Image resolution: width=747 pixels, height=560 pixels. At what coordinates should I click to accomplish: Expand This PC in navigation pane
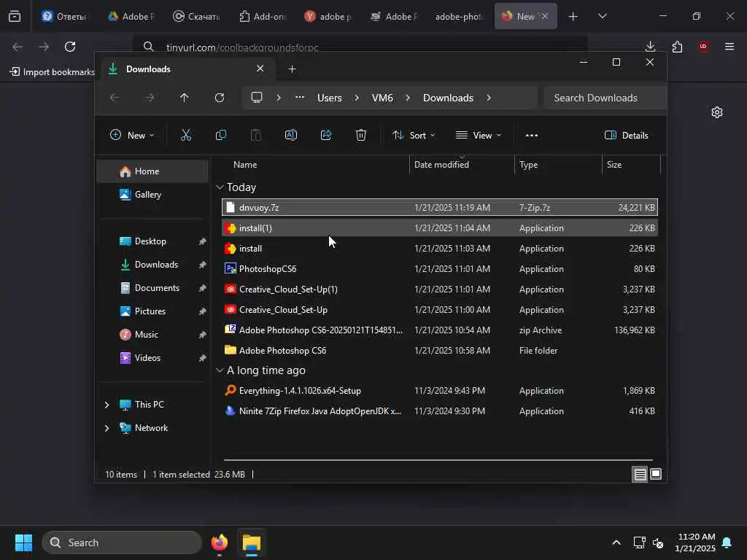point(107,405)
